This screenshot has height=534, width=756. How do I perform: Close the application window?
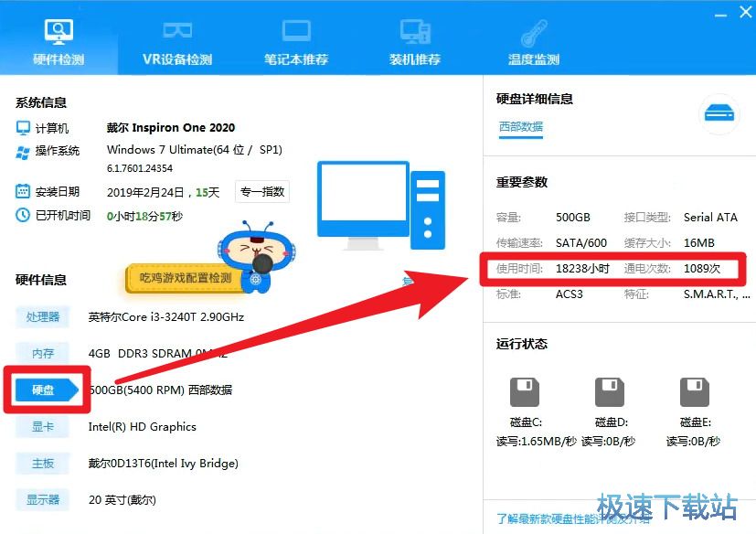(745, 12)
